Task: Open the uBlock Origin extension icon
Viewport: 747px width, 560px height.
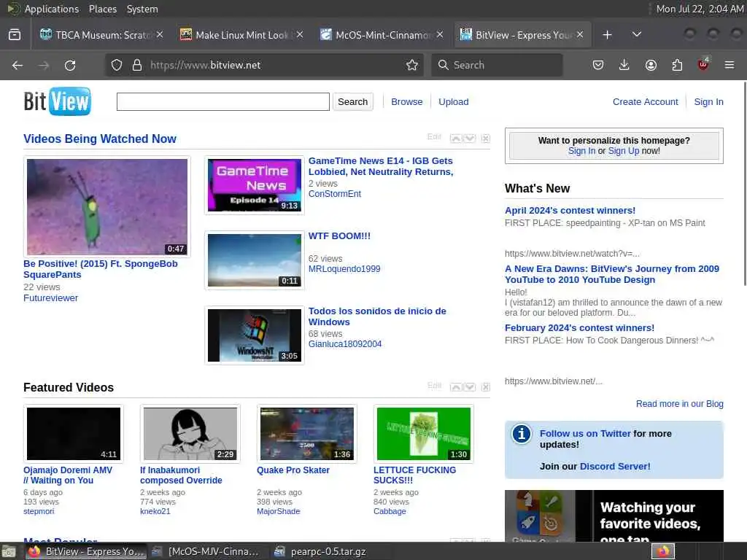Action: (703, 64)
